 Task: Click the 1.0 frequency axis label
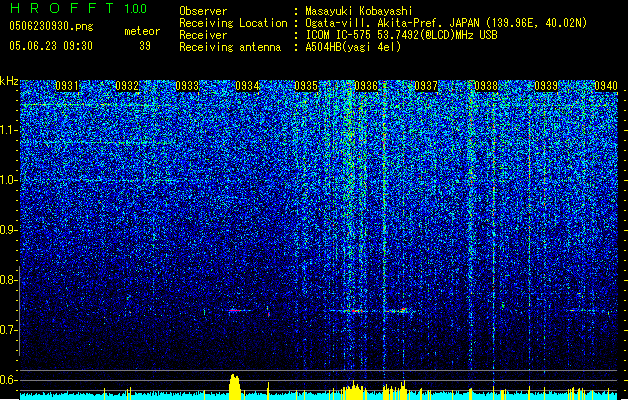8,180
